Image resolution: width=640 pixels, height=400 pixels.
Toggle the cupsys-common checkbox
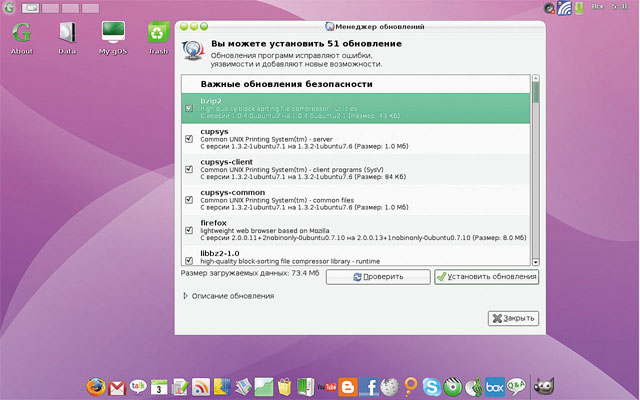pos(189,200)
